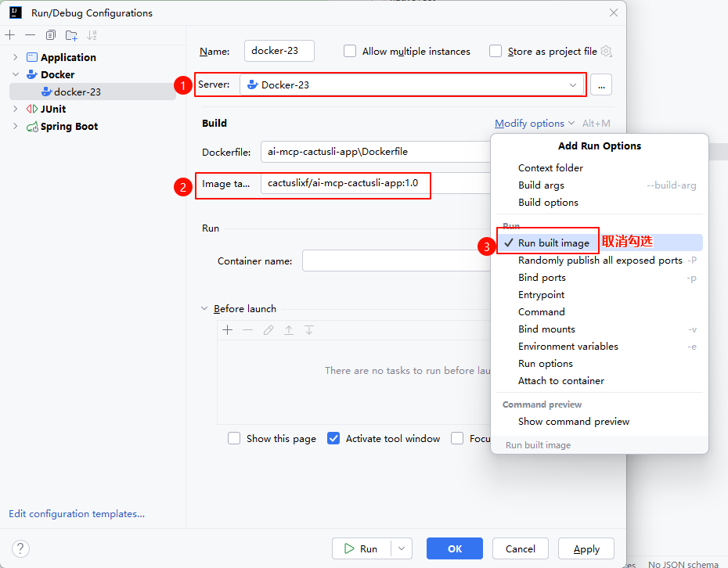Click the Apply button
Screen dimensions: 728x568
point(586,548)
